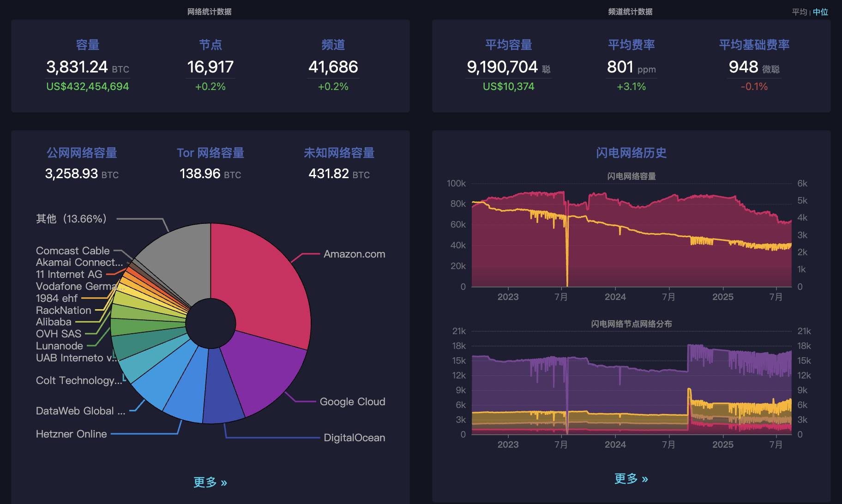
Task: Select the 中位 statistics mode
Action: click(x=821, y=12)
